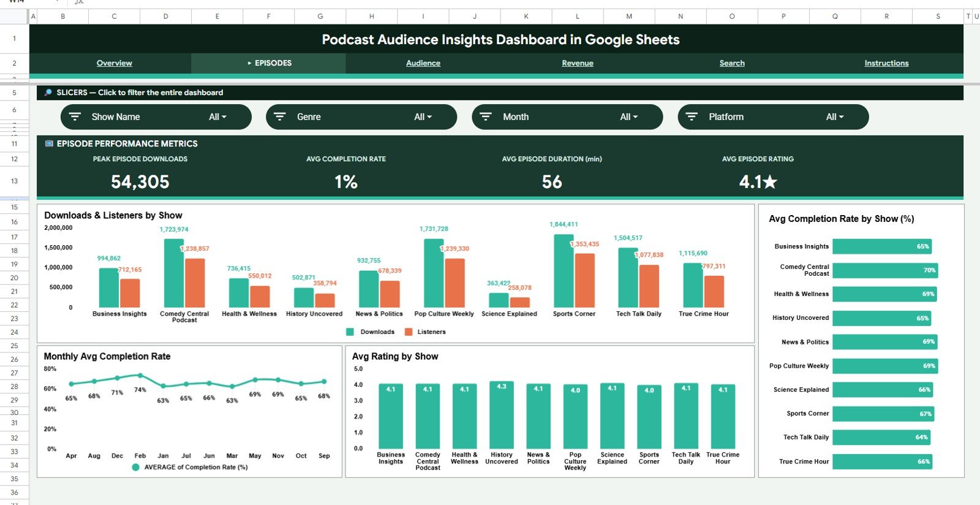Select column header B
This screenshot has height=505, width=980.
coord(62,17)
